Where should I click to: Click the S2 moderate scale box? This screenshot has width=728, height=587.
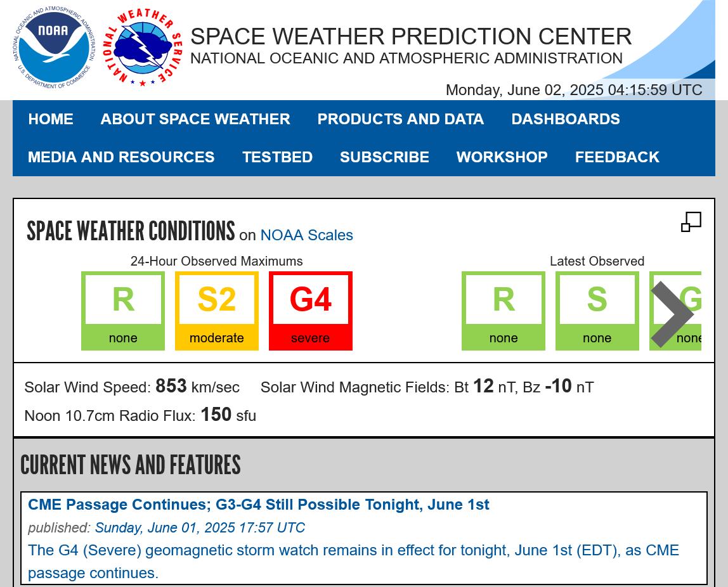217,311
